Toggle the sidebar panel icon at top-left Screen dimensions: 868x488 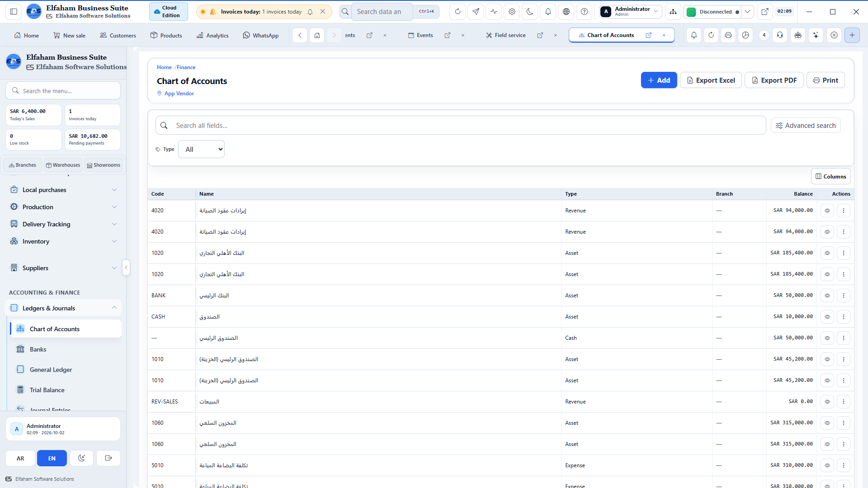(x=14, y=12)
